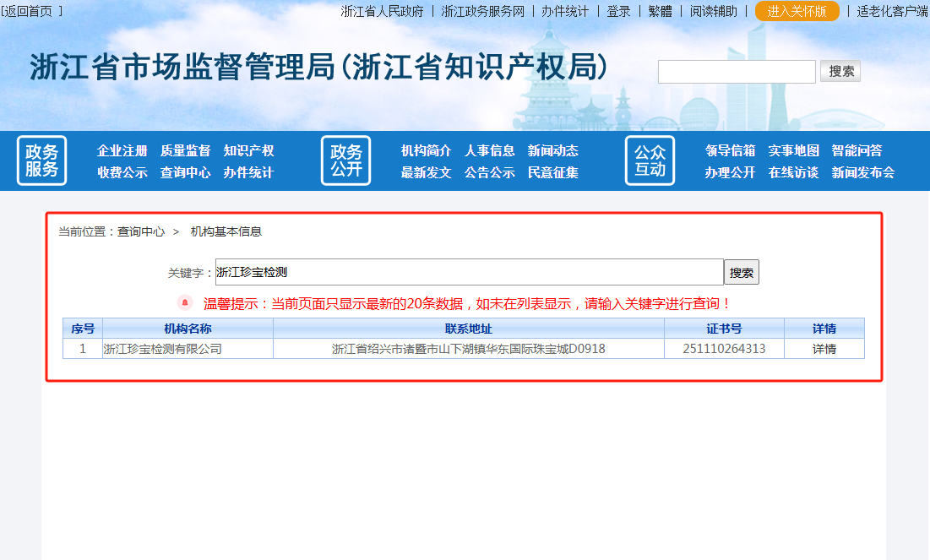Click the header 搜索 button

840,71
